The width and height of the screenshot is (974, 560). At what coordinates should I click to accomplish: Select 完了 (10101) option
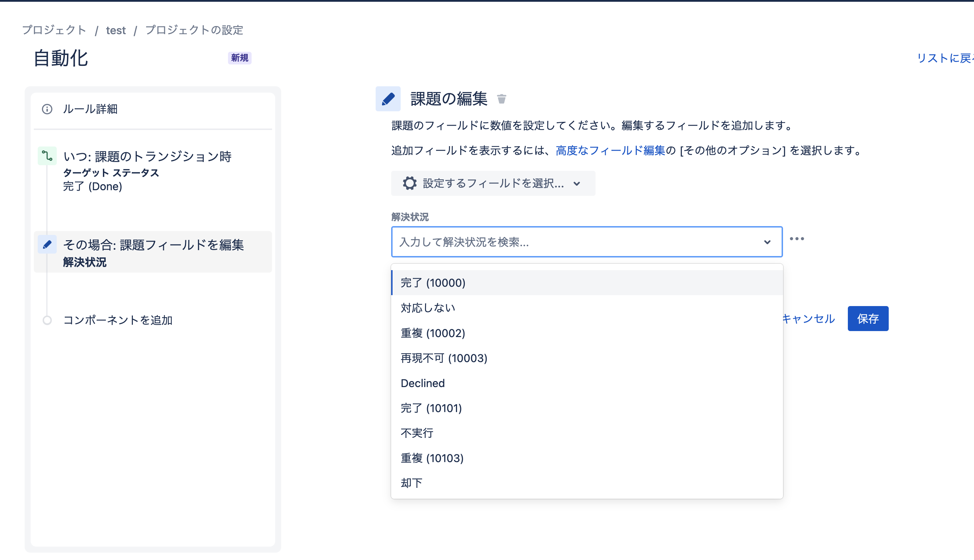point(587,408)
